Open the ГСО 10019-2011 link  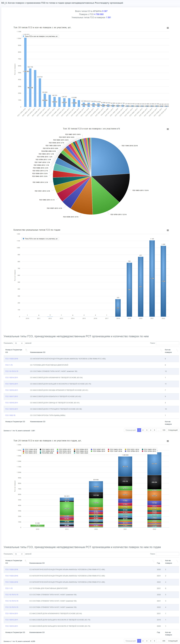(12, 409)
